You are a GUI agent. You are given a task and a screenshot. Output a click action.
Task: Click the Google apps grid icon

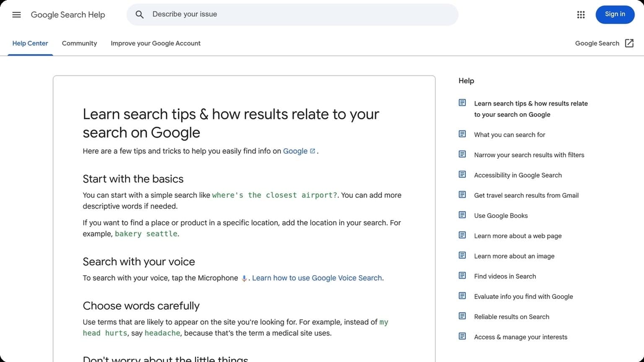click(581, 15)
